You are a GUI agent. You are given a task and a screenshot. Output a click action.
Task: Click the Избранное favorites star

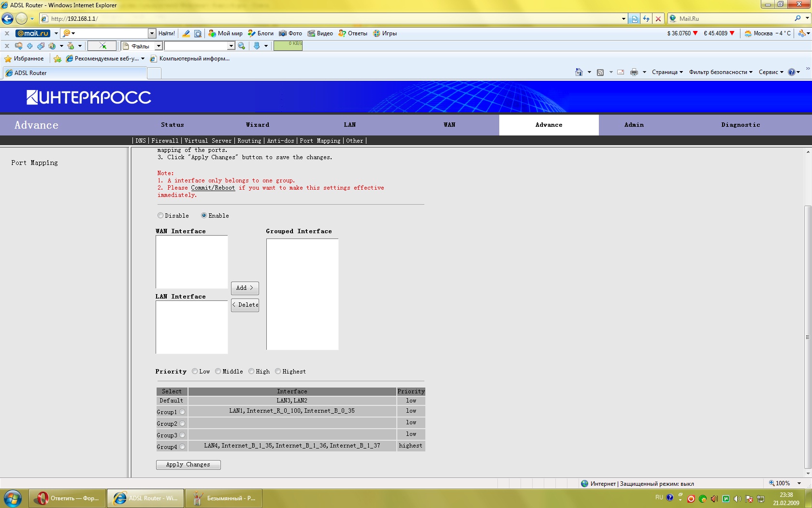pyautogui.click(x=8, y=59)
